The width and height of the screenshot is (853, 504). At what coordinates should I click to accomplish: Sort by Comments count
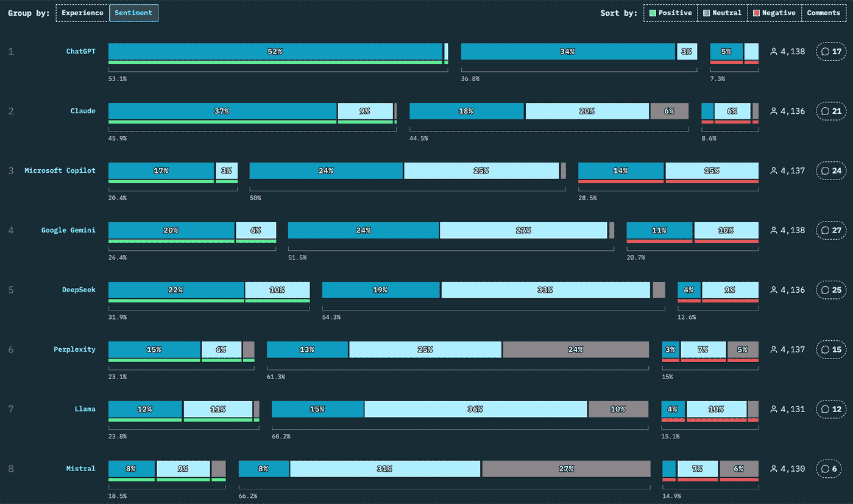click(824, 13)
